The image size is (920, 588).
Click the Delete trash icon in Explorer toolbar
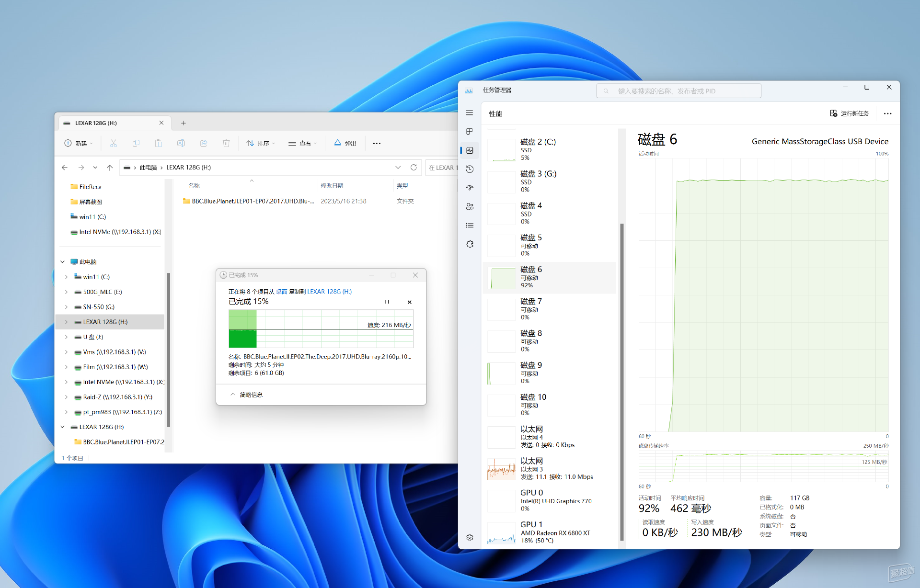[226, 143]
